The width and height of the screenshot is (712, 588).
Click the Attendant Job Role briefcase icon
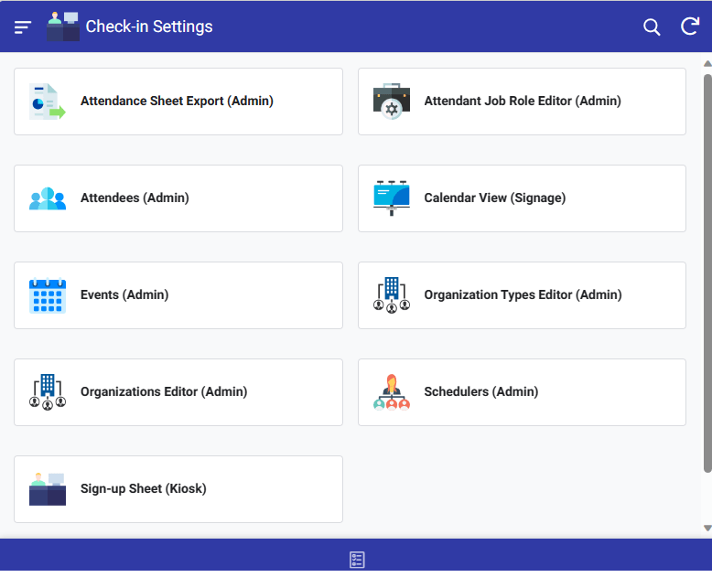[392, 102]
